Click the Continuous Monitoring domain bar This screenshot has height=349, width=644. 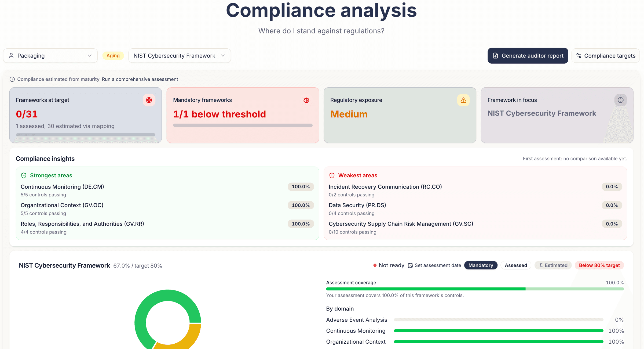[x=499, y=331]
